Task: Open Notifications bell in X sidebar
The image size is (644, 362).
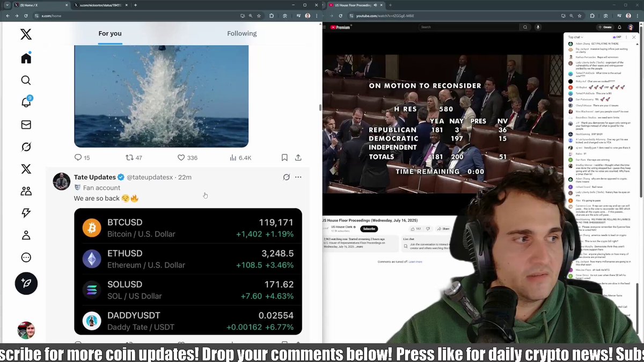Action: [26, 102]
